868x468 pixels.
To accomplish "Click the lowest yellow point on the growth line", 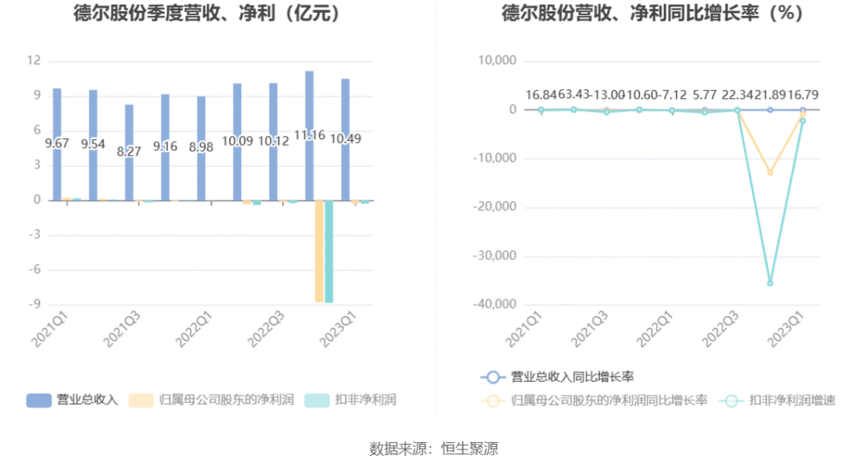I will (x=770, y=172).
